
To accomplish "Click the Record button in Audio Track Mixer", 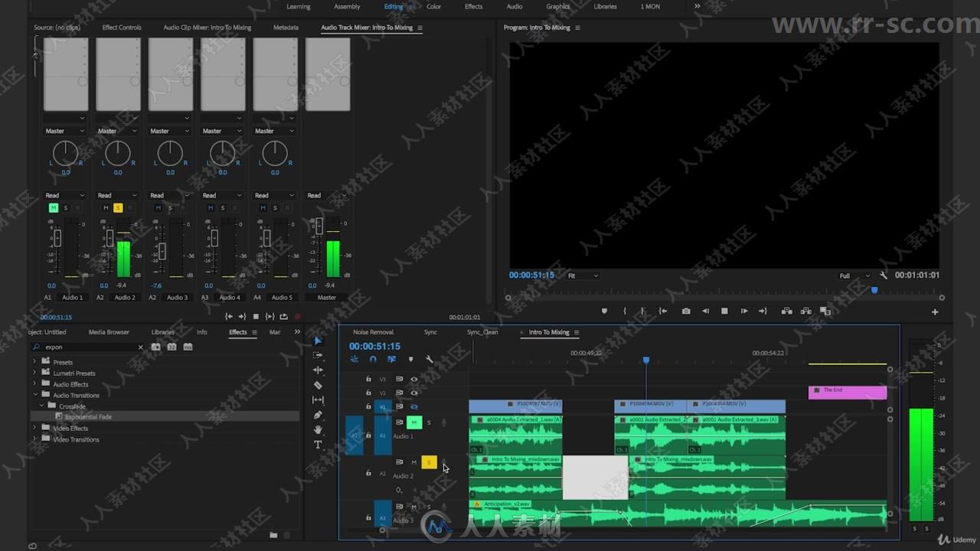I will 298,316.
